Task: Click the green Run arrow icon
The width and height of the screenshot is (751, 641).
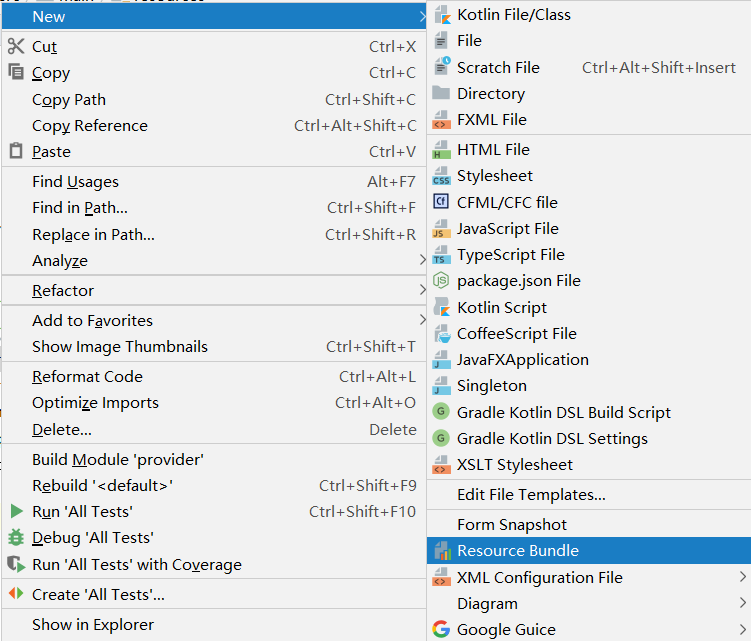Action: click(x=17, y=511)
